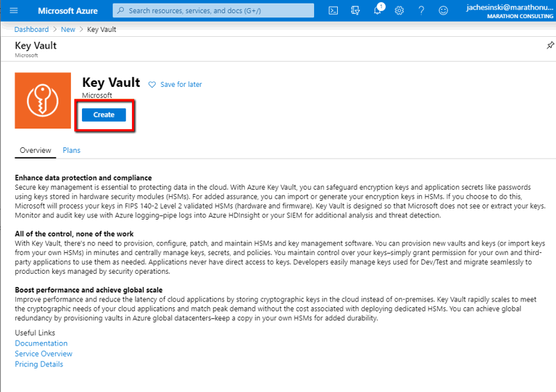The width and height of the screenshot is (556, 392).
Task: Open the Documentation link
Action: point(41,343)
